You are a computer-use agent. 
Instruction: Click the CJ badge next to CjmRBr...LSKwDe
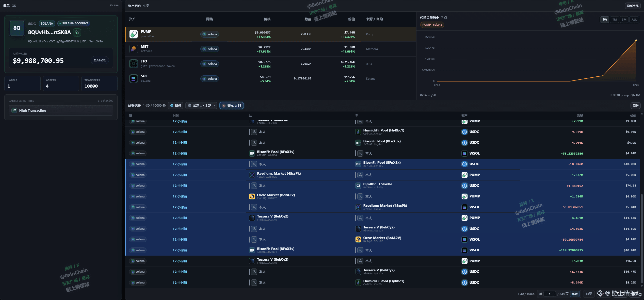[x=358, y=186]
